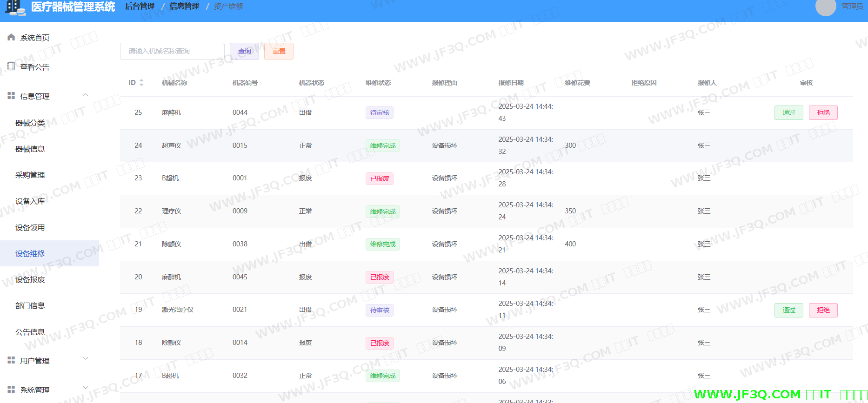Focus the 请输入机械名称查询 search field
The height and width of the screenshot is (403, 868).
click(172, 51)
